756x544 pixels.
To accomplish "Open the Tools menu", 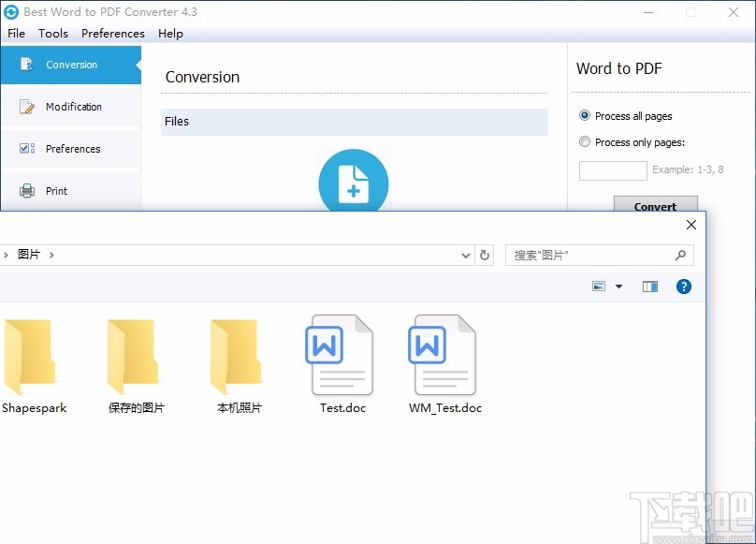I will point(52,34).
